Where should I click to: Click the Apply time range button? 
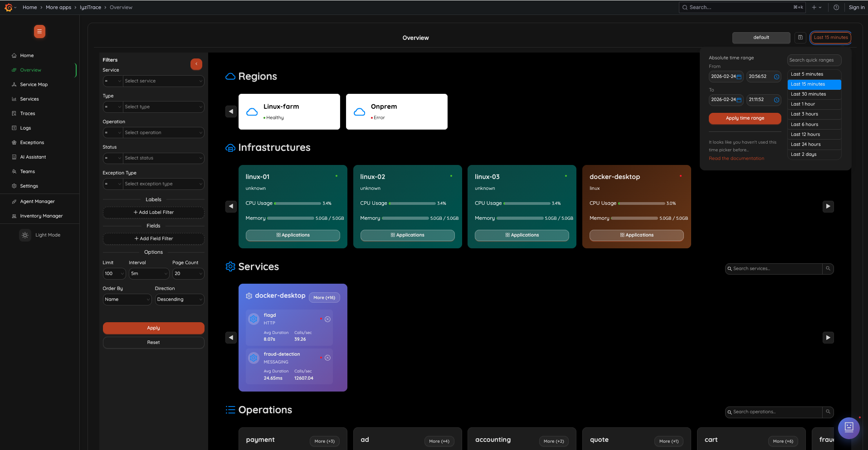point(745,118)
